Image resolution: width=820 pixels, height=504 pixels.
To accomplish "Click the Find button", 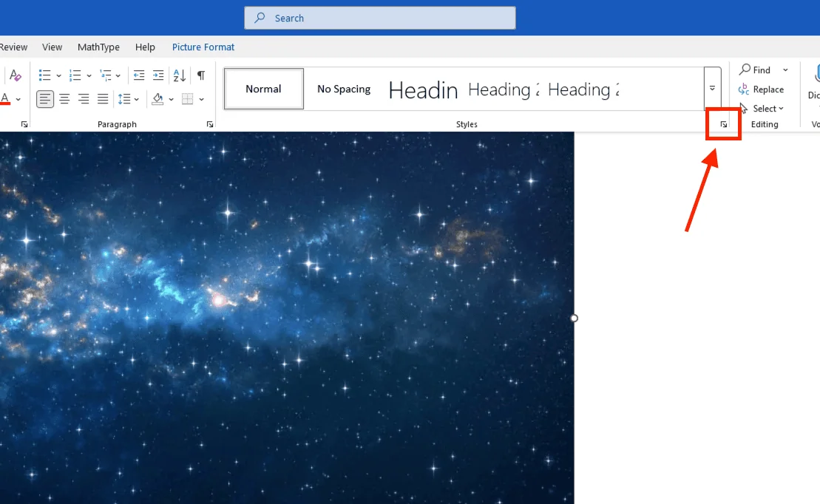I will [x=755, y=70].
